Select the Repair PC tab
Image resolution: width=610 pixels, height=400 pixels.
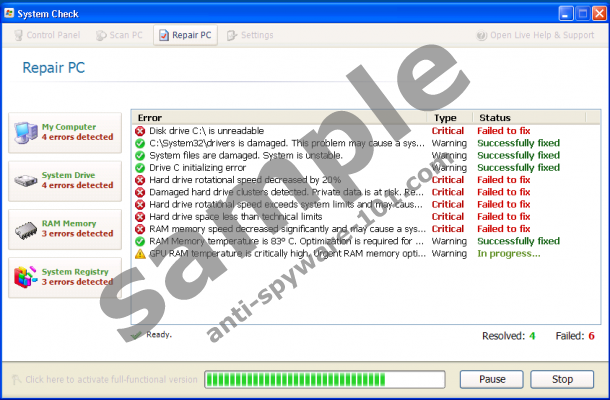point(185,35)
